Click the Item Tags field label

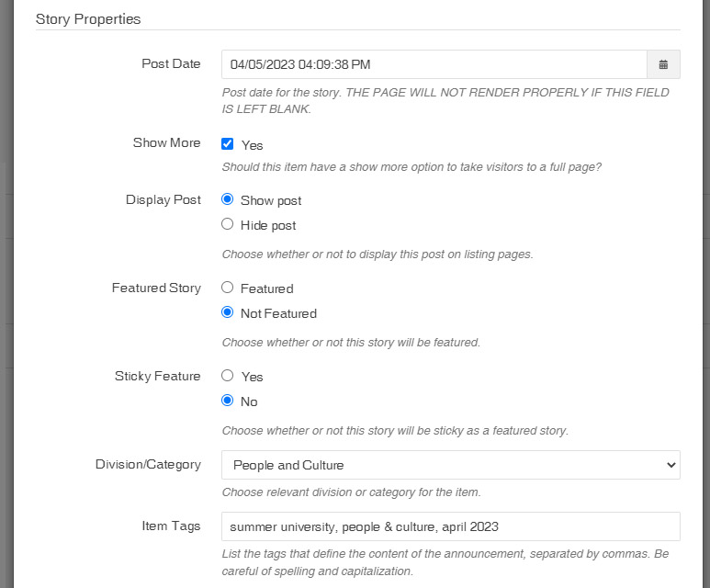171,526
